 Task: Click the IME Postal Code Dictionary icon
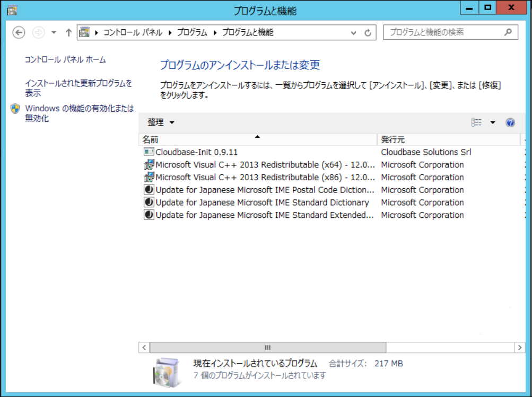pyautogui.click(x=149, y=190)
